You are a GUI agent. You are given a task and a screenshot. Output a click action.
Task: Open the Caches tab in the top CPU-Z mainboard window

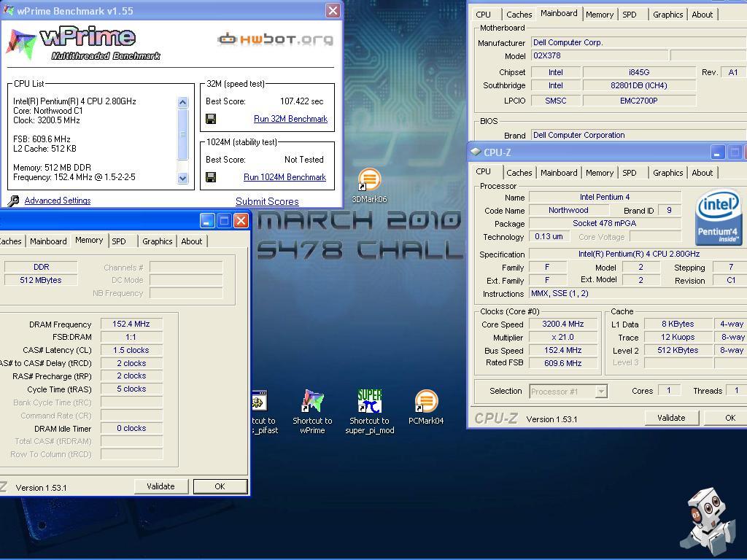[x=519, y=15]
